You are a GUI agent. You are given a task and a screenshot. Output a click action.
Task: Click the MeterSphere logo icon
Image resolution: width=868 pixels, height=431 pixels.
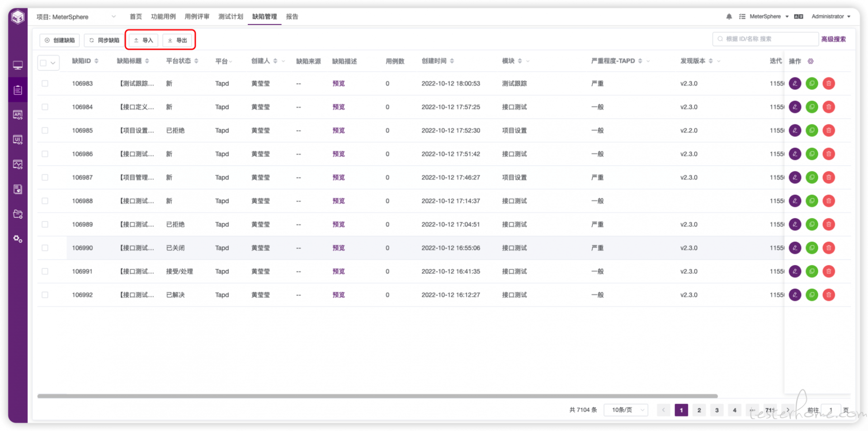18,18
